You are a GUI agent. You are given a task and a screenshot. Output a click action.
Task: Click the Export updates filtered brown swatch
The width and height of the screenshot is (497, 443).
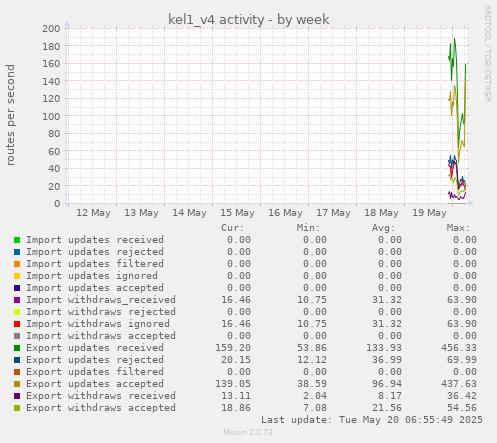point(17,372)
